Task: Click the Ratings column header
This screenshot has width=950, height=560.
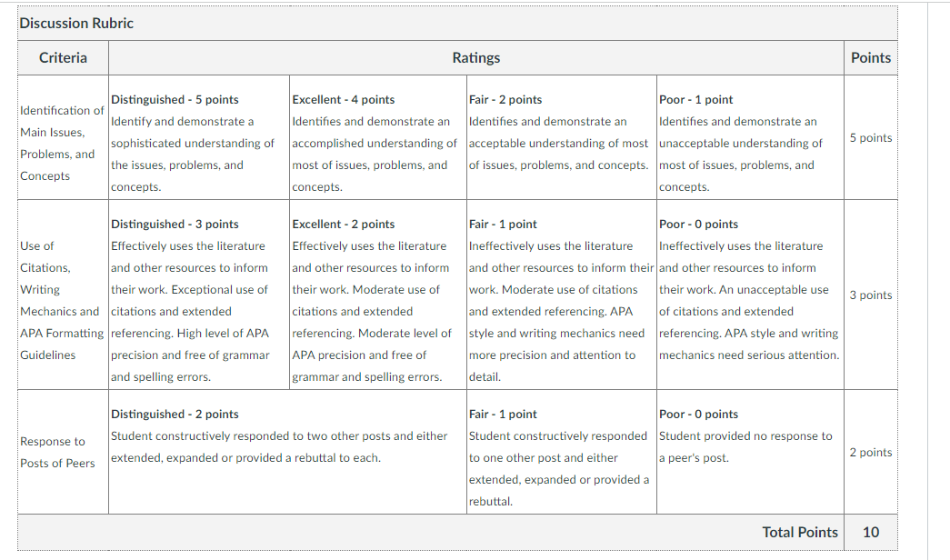Action: click(x=476, y=57)
